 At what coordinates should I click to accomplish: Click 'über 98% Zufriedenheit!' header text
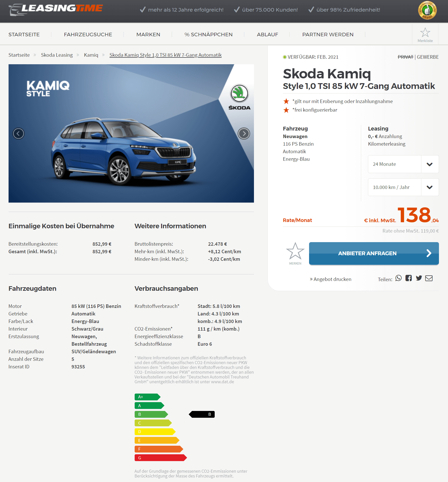(348, 10)
